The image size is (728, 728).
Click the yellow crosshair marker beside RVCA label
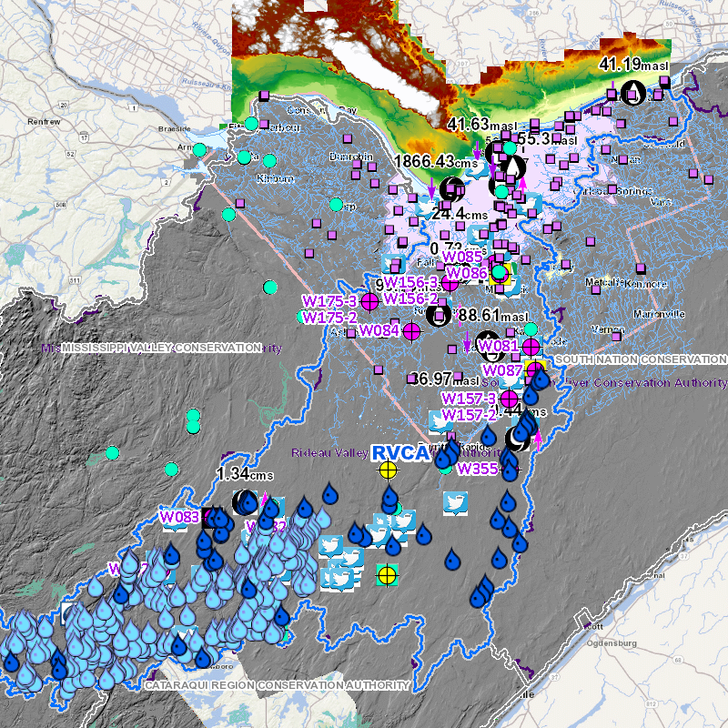[388, 470]
